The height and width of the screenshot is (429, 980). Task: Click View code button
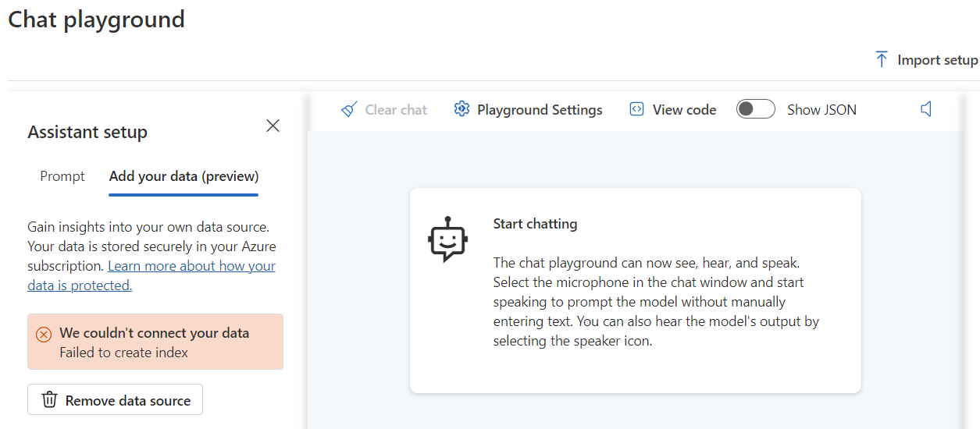tap(672, 110)
